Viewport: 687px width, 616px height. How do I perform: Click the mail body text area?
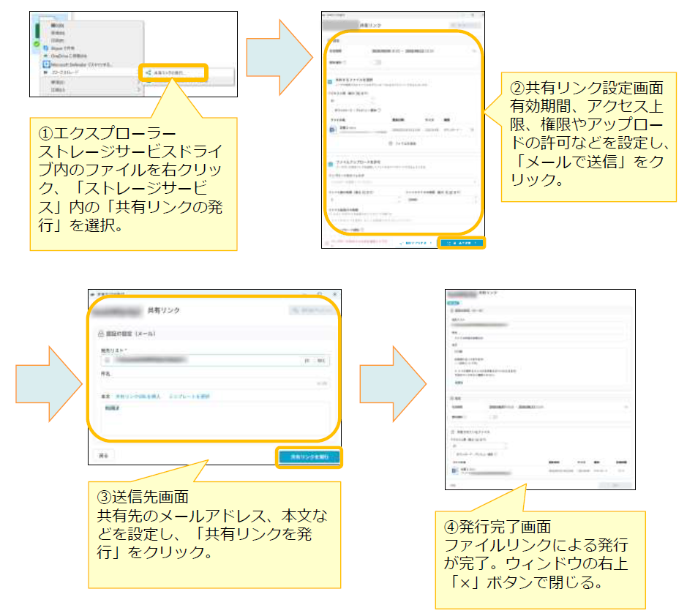point(215,418)
